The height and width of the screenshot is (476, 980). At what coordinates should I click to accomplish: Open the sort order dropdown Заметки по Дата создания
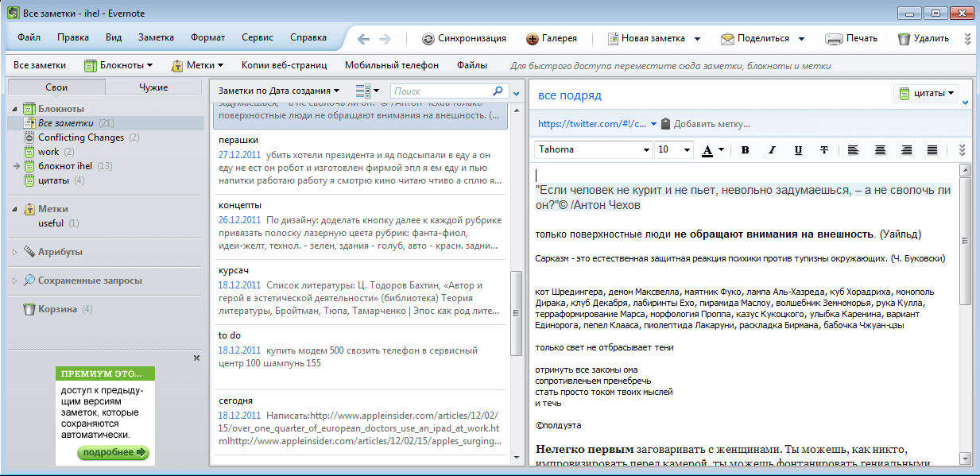pos(279,91)
